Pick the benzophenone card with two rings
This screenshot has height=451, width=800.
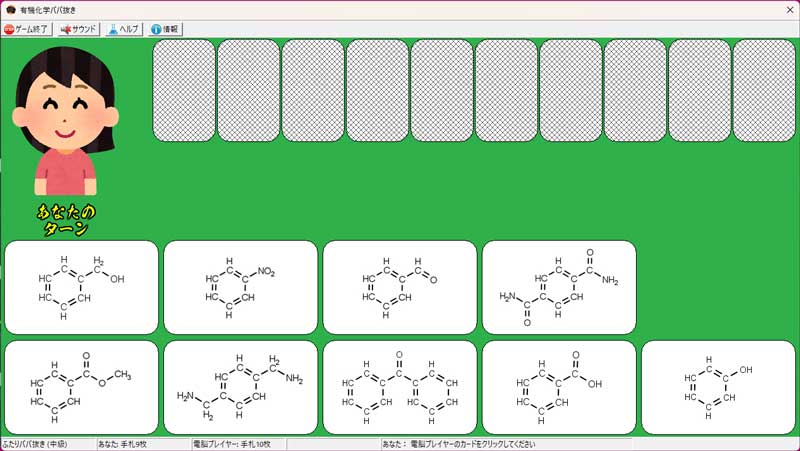pos(399,387)
